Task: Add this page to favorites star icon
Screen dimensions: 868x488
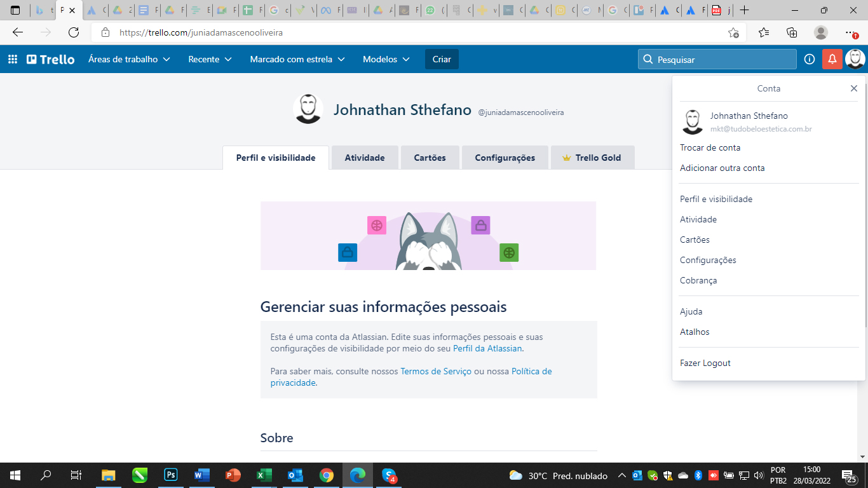Action: pos(733,32)
